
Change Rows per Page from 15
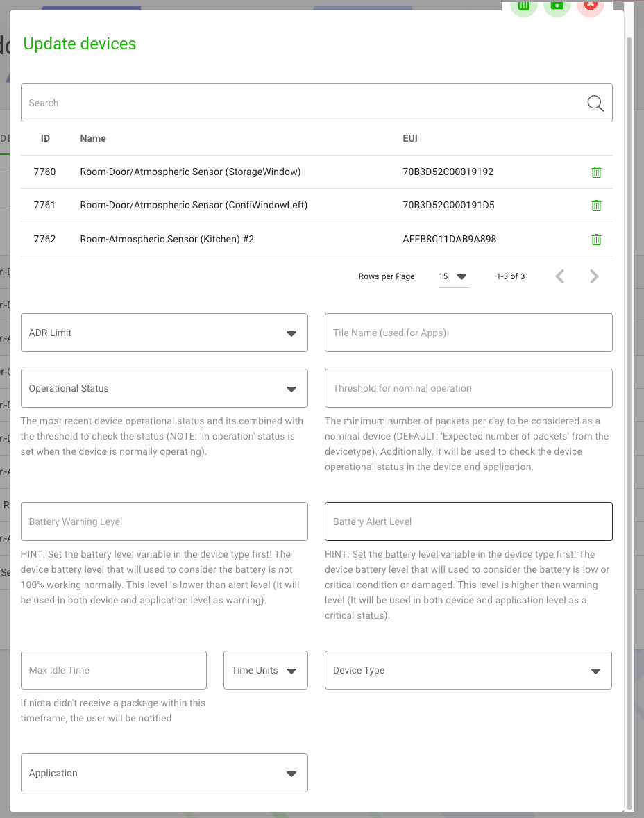click(x=453, y=276)
